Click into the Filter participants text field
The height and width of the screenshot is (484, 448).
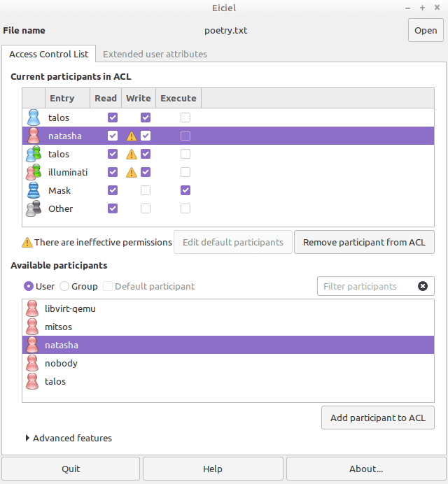coord(365,286)
